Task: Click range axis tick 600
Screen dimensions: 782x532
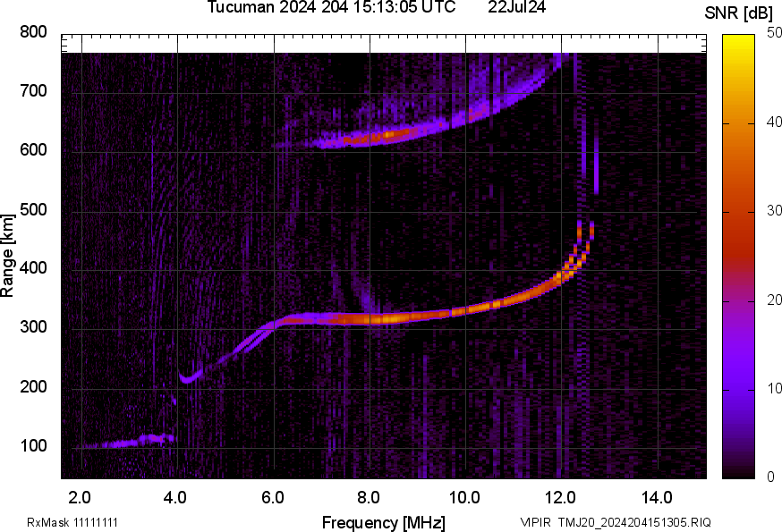Action: point(33,149)
